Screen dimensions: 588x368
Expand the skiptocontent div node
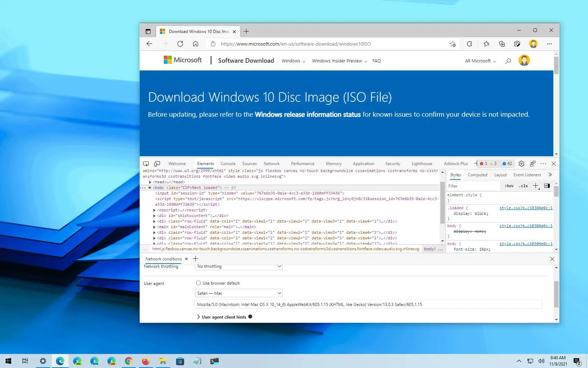click(x=154, y=216)
